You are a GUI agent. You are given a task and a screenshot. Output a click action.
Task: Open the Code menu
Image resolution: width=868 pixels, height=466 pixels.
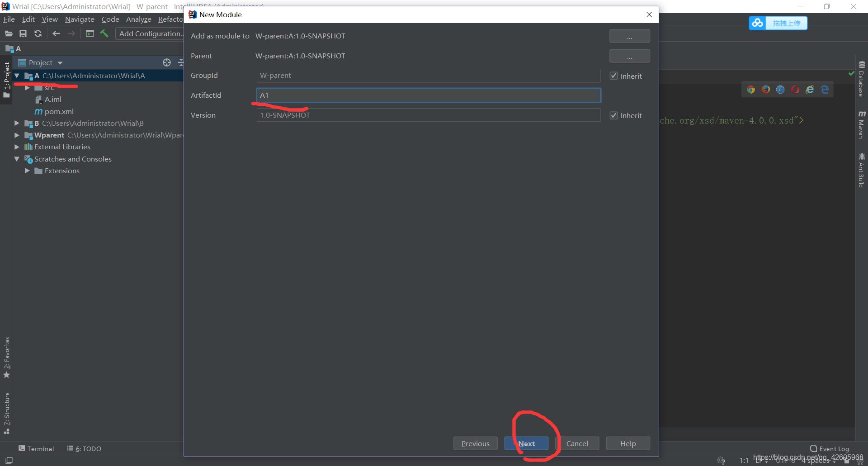pyautogui.click(x=110, y=19)
